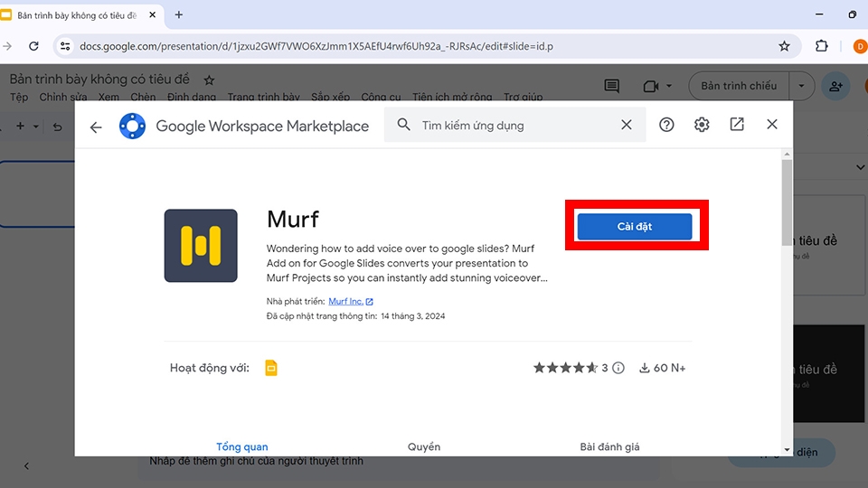Screen dimensions: 868x488
Task: View site information icon in address bar
Action: (65, 46)
